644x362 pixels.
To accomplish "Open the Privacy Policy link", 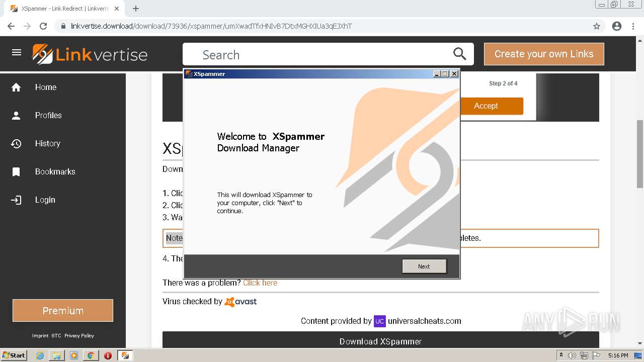I will (x=79, y=335).
